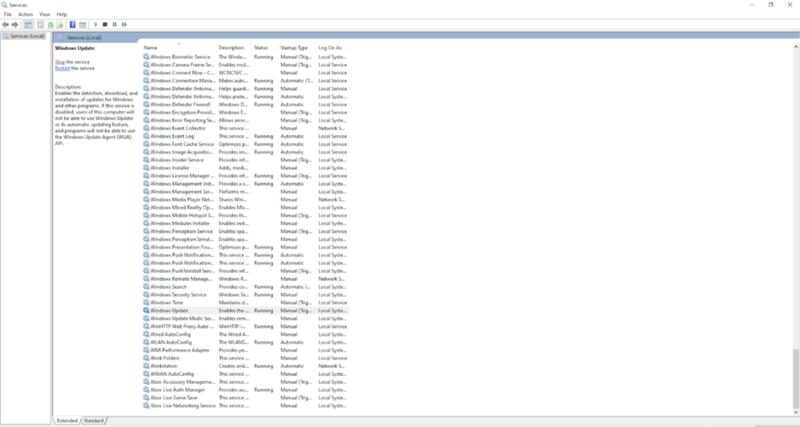
Task: Open Properties from the toolbar icon
Action: (41, 24)
